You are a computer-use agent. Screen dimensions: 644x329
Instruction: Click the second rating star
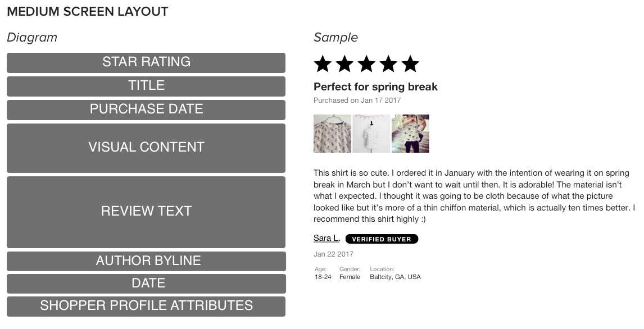344,64
